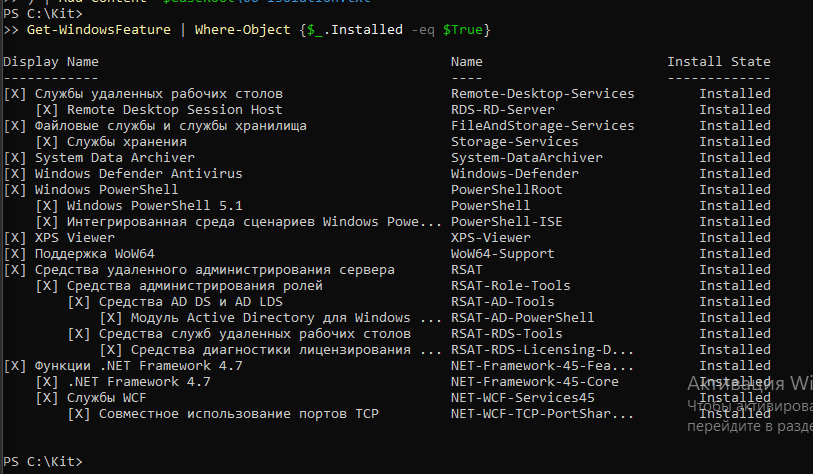
Task: Click the Службы хранения display name
Action: click(127, 142)
